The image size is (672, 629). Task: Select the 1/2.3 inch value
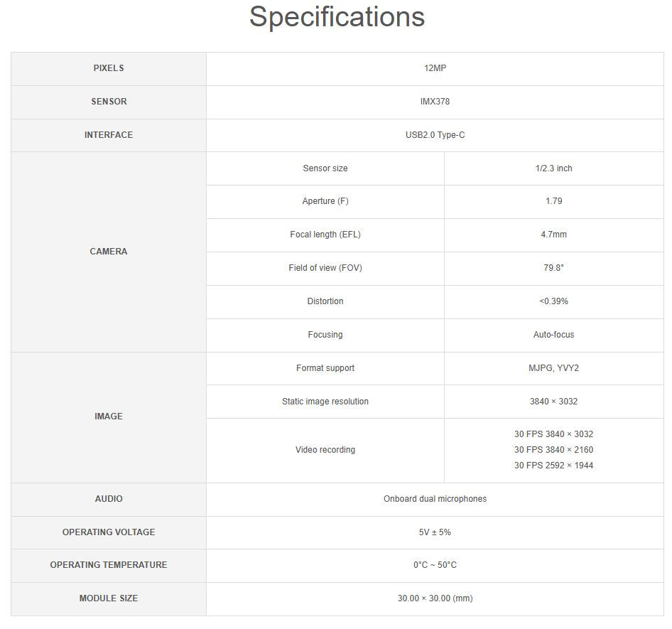point(553,168)
